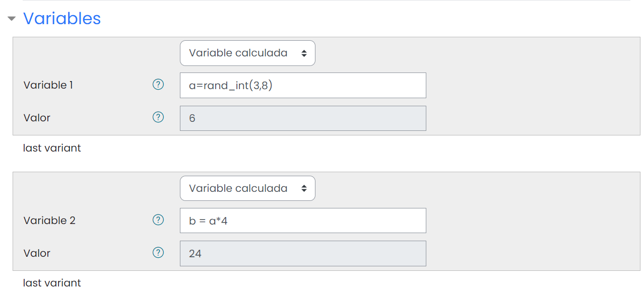Collapse the Variables section using the triangle

coord(12,19)
